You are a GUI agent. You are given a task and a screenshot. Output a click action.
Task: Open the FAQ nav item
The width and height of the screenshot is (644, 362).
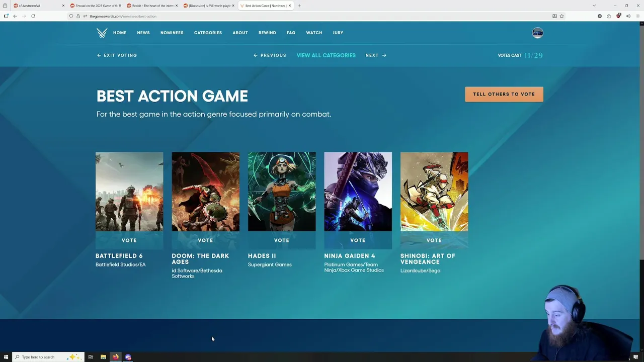(x=291, y=33)
